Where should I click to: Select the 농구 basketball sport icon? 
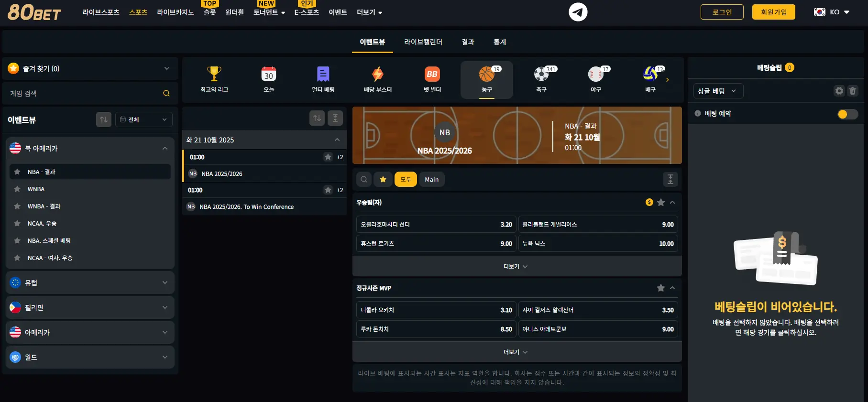487,74
